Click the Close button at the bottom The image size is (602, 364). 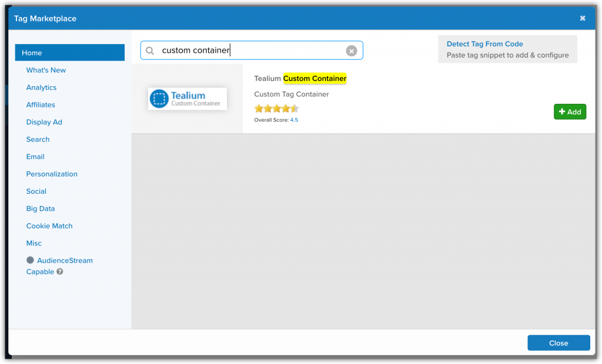(558, 343)
